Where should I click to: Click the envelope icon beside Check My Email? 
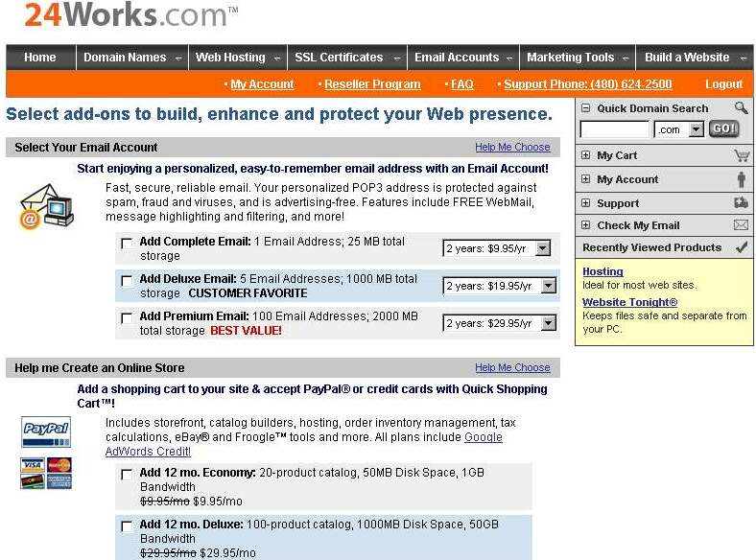click(x=741, y=224)
